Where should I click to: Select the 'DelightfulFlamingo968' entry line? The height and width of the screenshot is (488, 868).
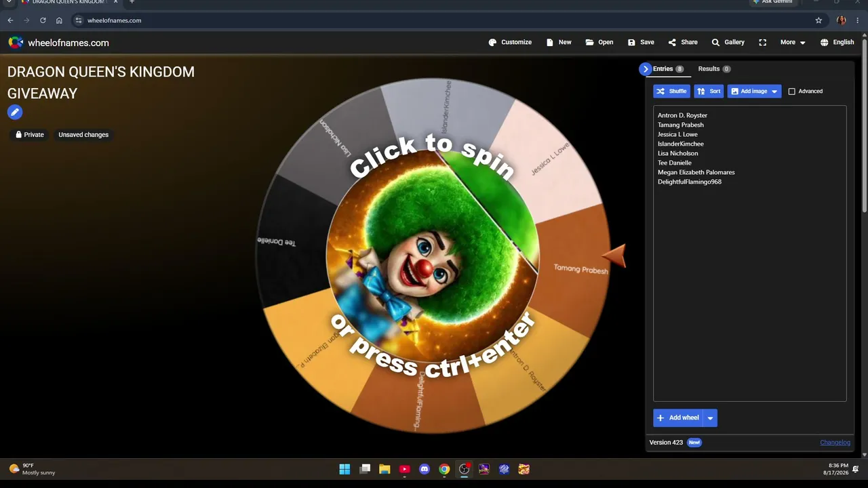[x=690, y=182]
